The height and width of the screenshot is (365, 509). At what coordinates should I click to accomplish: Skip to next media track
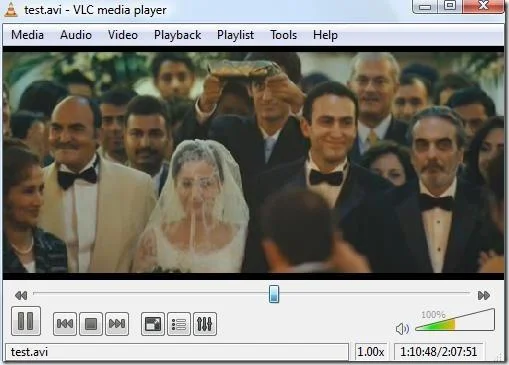[117, 324]
